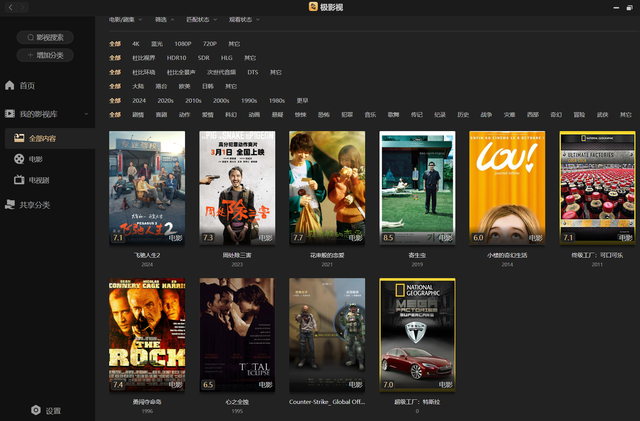Filter by HLG
This screenshot has height=421, width=640.
point(227,58)
